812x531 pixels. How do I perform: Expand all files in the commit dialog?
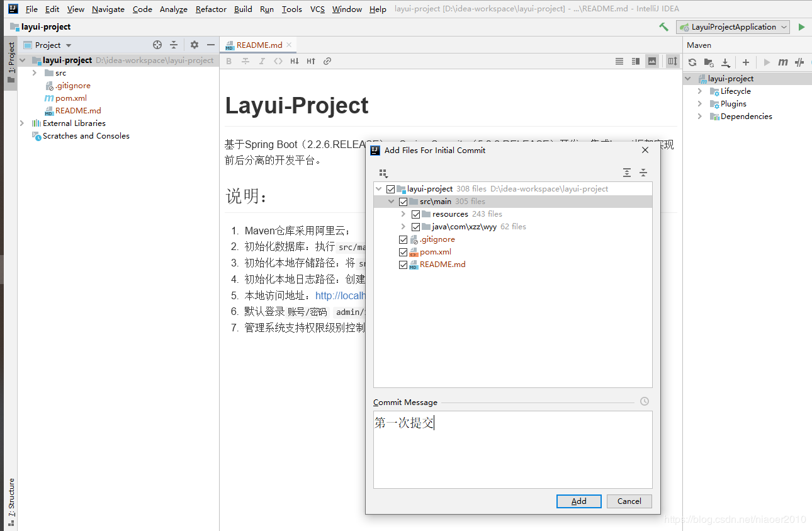pos(627,173)
